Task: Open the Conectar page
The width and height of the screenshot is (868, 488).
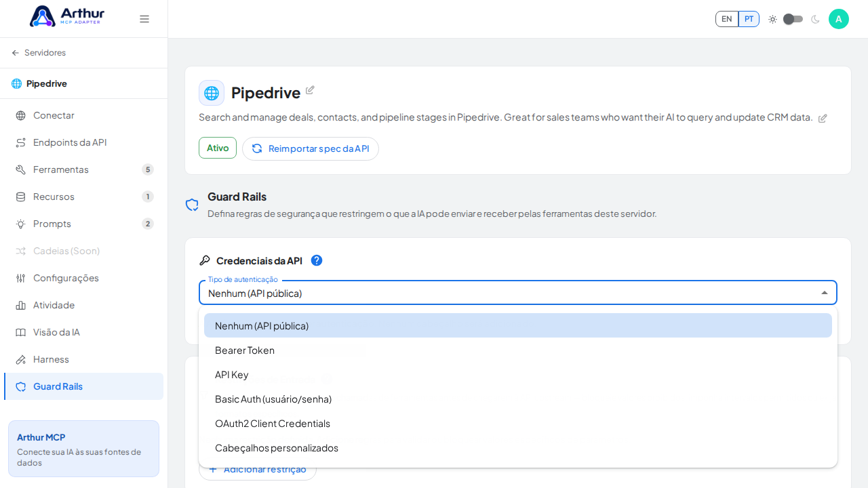Action: point(83,115)
